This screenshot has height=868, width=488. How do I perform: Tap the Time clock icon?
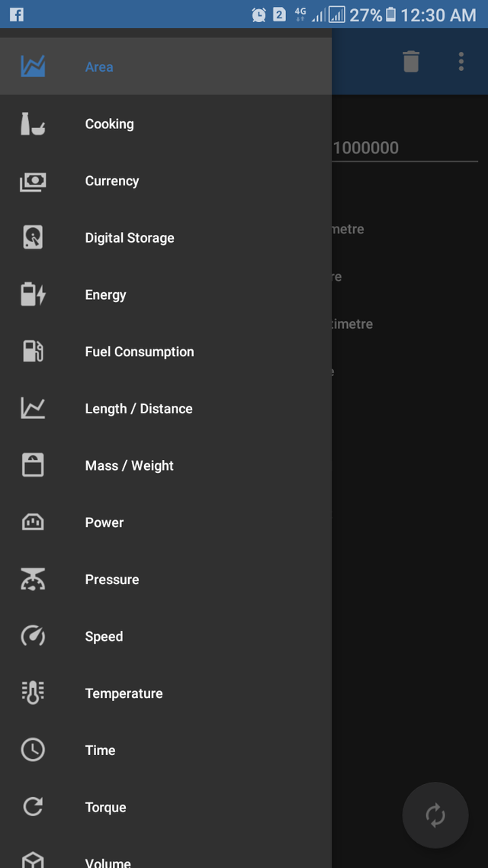[x=33, y=750]
